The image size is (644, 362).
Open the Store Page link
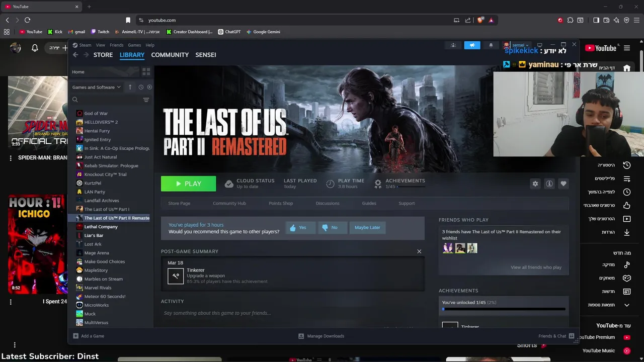pyautogui.click(x=179, y=203)
